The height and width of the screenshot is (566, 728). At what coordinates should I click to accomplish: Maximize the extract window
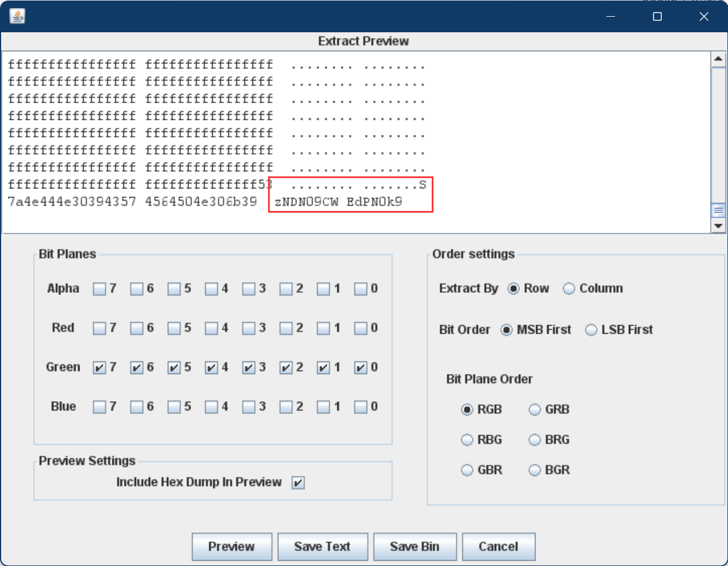click(657, 16)
